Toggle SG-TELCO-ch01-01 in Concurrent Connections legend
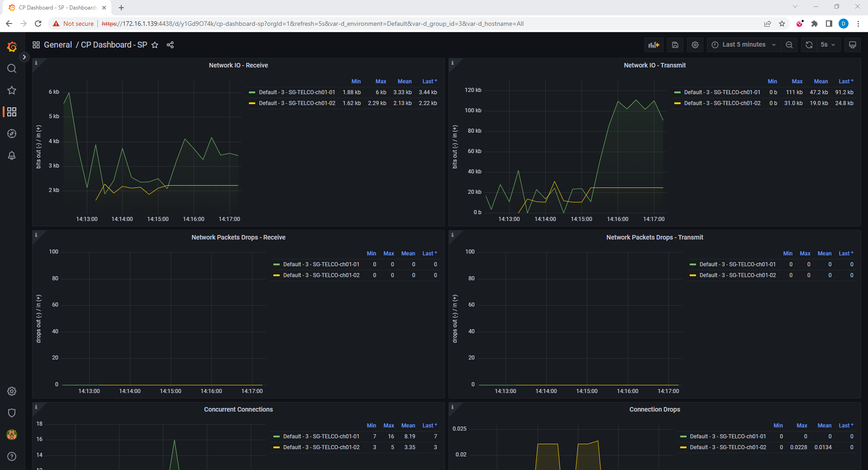The width and height of the screenshot is (868, 470). [x=321, y=436]
